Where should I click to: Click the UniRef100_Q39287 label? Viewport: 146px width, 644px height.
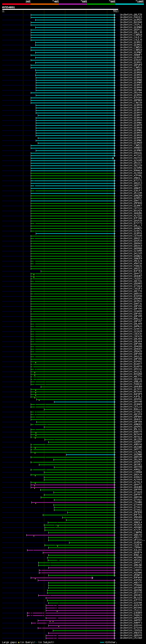pyautogui.click(x=131, y=60)
